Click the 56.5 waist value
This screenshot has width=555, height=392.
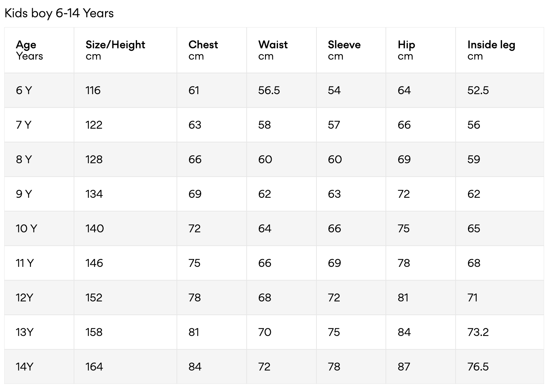(x=269, y=91)
